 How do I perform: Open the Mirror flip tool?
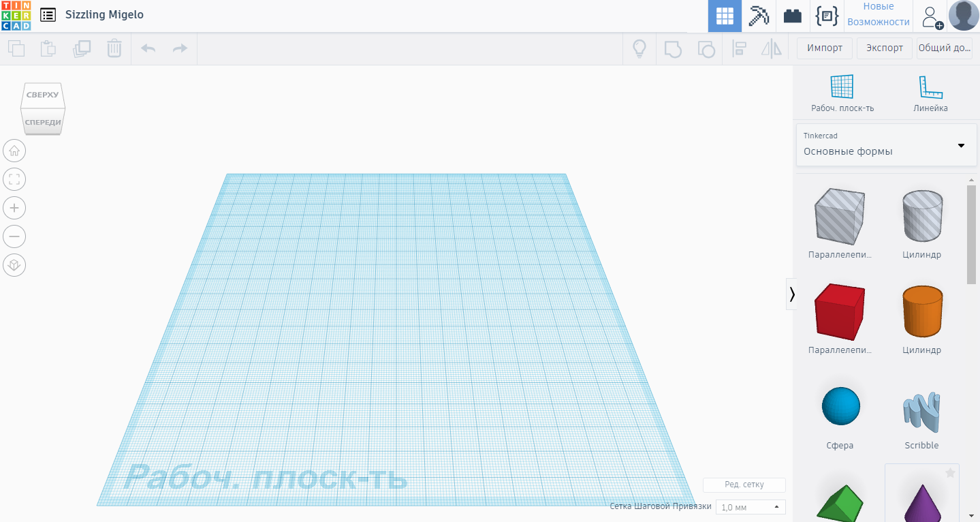pos(772,48)
